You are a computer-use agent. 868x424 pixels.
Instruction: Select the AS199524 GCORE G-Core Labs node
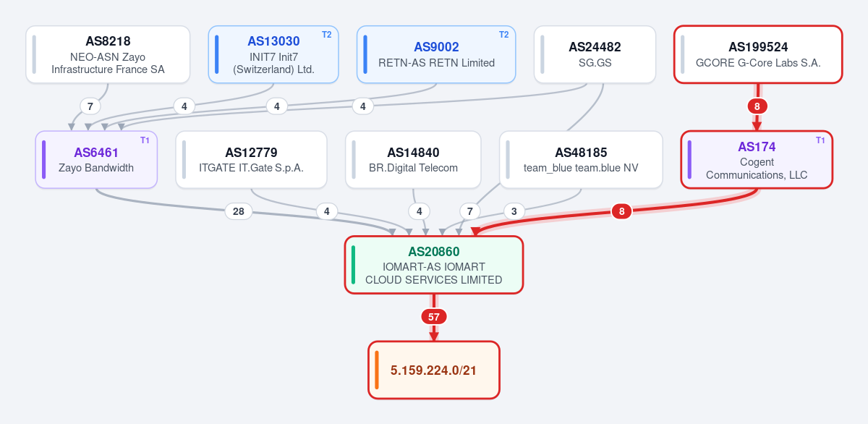pos(758,54)
